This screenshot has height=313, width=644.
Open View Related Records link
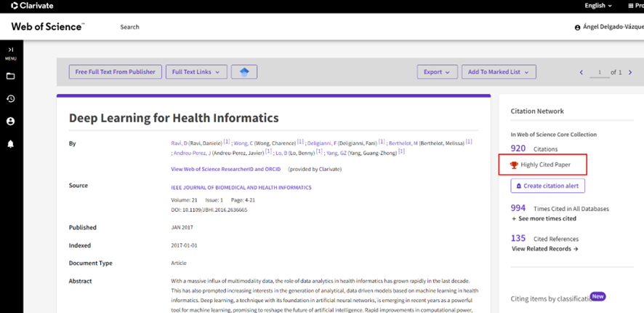[545, 249]
